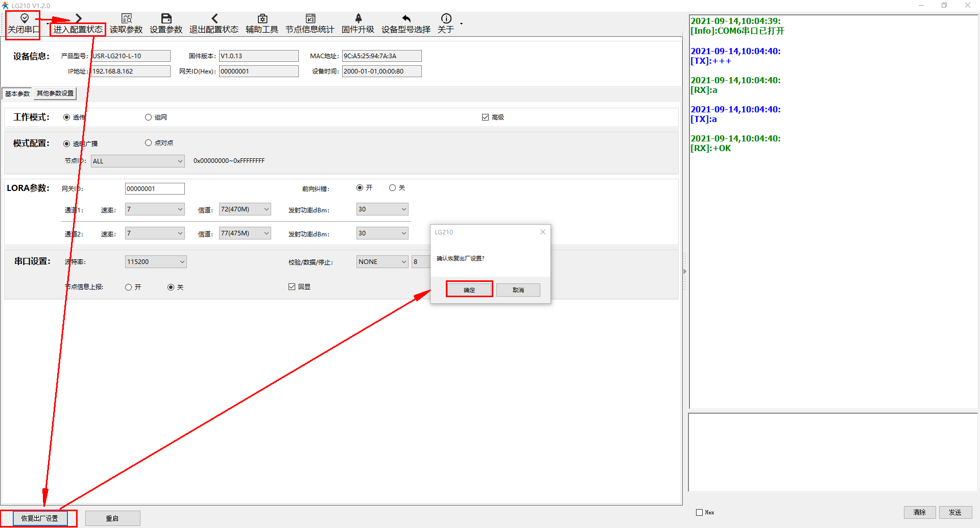980x528 pixels.
Task: Open 辅助工具 auxiliary tools
Action: 262,19
